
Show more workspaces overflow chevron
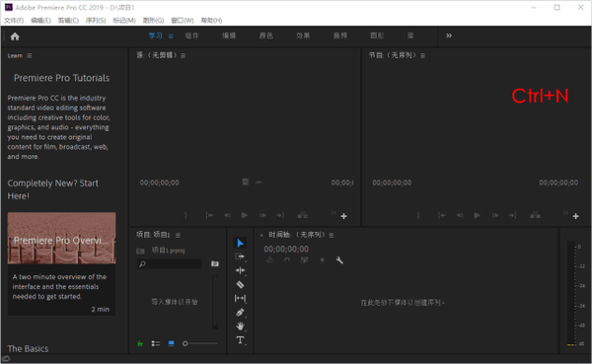tap(449, 36)
